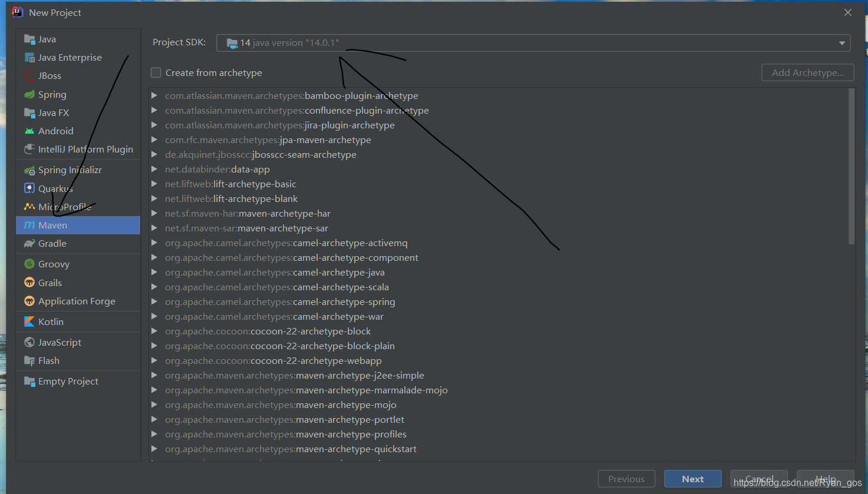Enable the Create from archetype checkbox
Viewport: 868px width, 494px height.
[x=156, y=72]
